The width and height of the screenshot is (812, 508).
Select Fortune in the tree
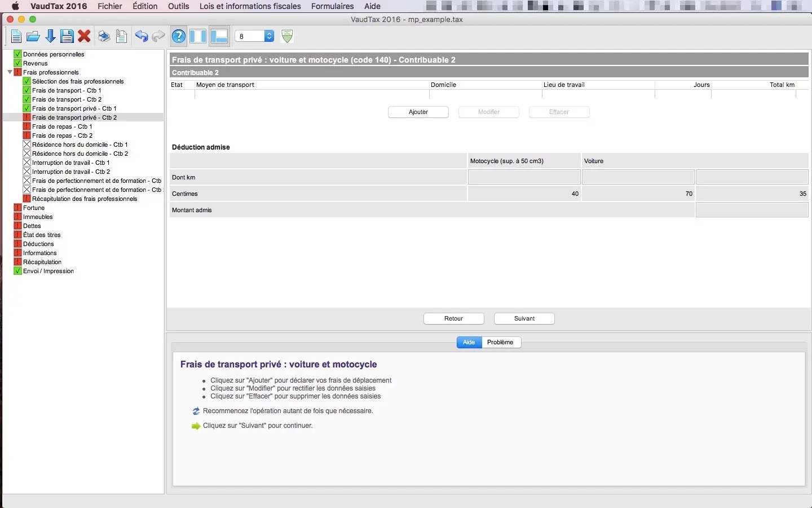pos(34,208)
